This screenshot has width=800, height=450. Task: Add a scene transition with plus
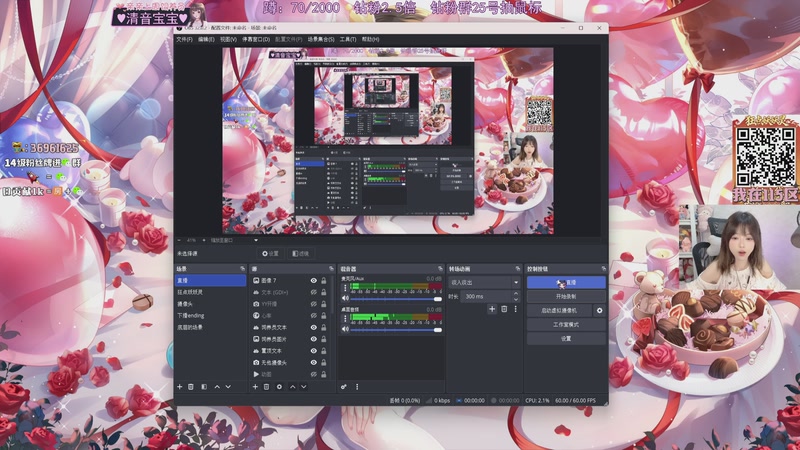coord(492,309)
